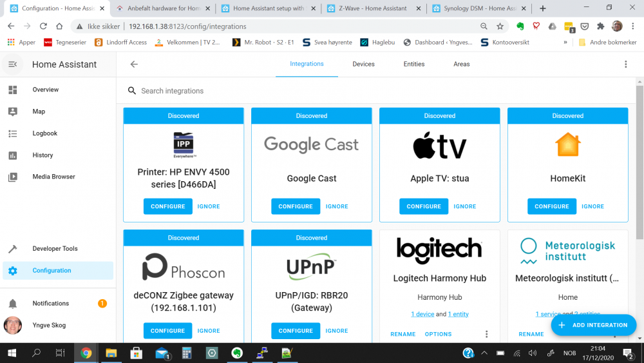The image size is (644, 363).
Task: Open Logbook from the sidebar
Action: (x=58, y=133)
